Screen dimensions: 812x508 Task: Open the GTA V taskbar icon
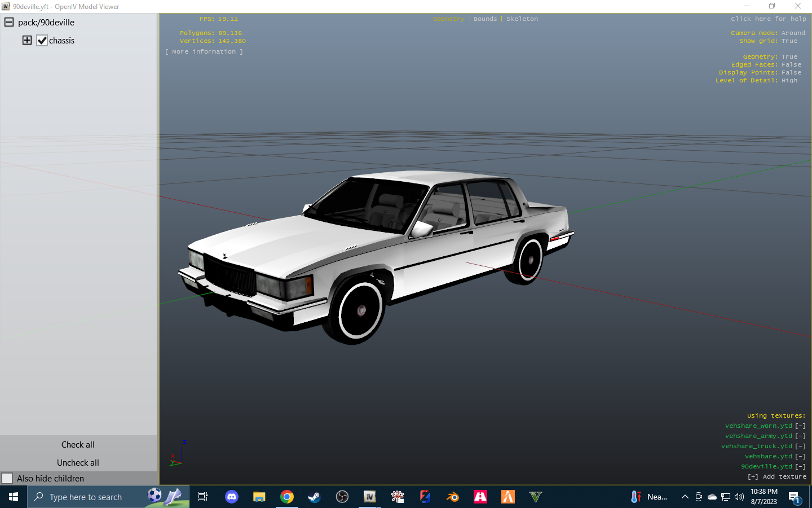[535, 497]
